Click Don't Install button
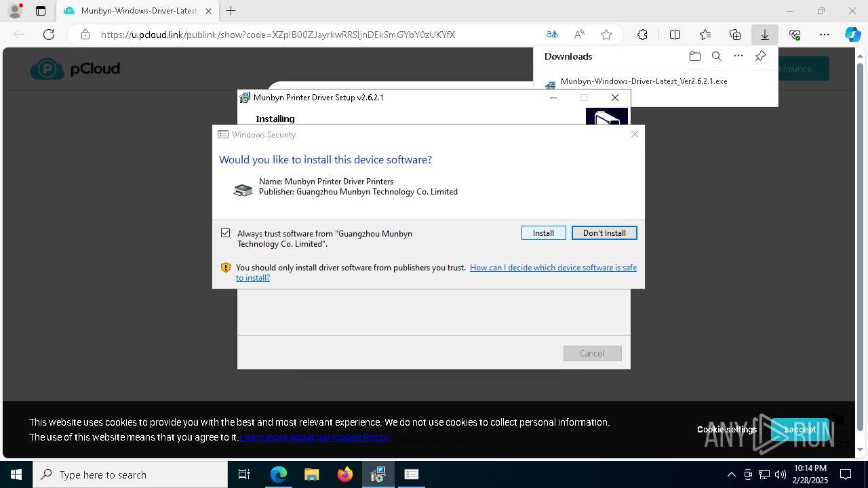This screenshot has width=868, height=488. tap(604, 232)
